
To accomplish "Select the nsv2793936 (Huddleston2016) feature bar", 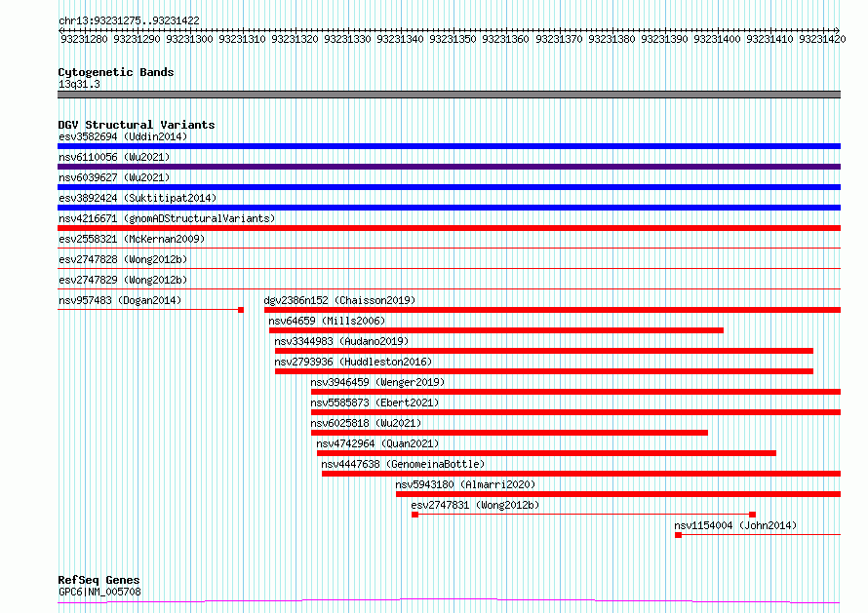I will (x=544, y=371).
